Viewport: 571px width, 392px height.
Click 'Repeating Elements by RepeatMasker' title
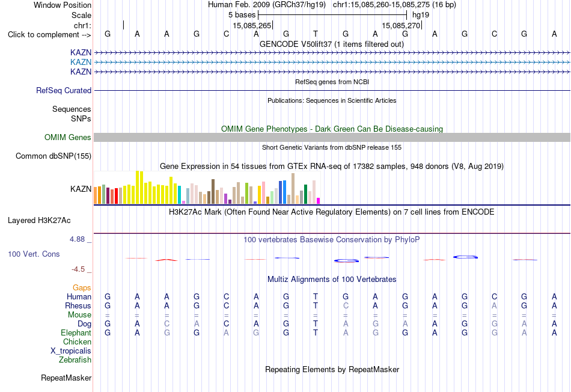click(x=332, y=369)
